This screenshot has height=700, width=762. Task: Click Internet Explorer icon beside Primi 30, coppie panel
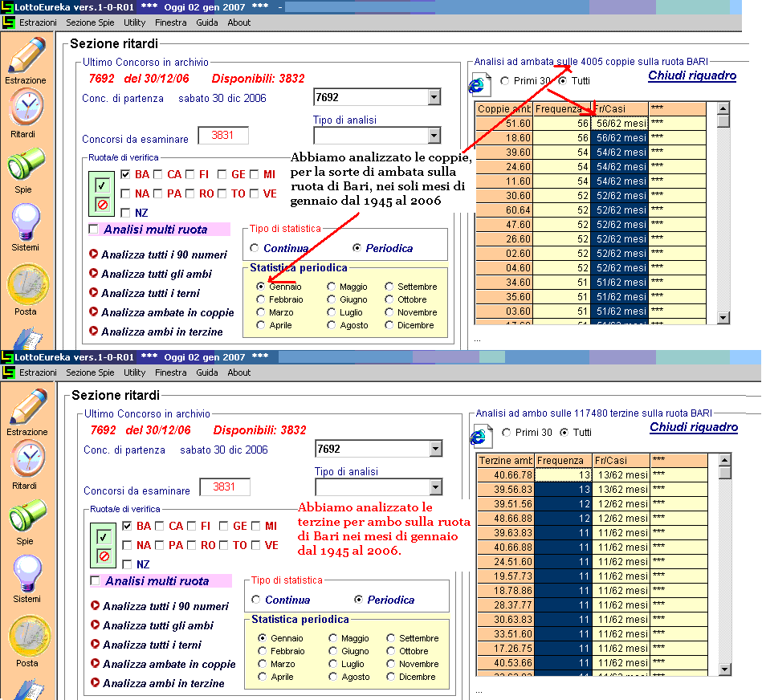tap(479, 84)
